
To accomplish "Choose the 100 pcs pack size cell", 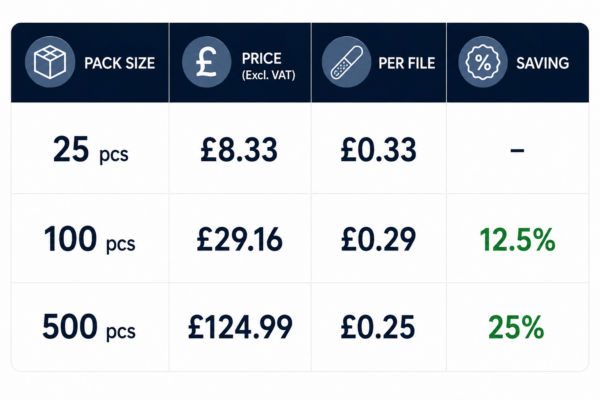I will pos(90,239).
